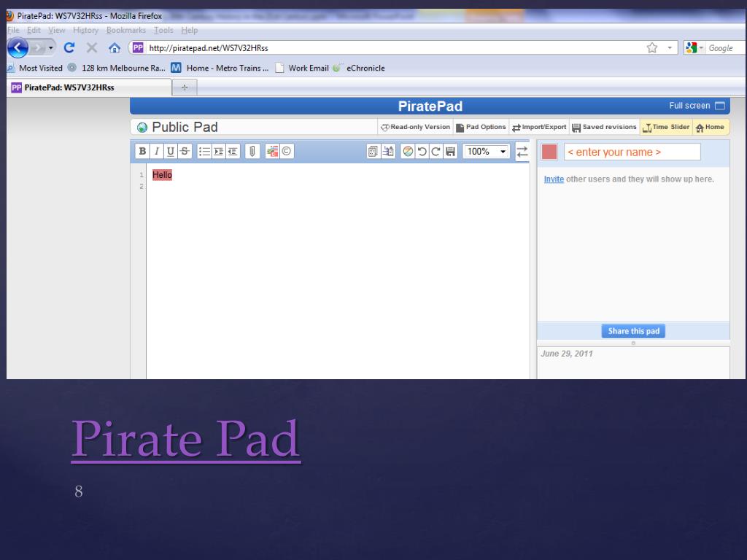Undo the last edit in the pad

pyautogui.click(x=422, y=152)
